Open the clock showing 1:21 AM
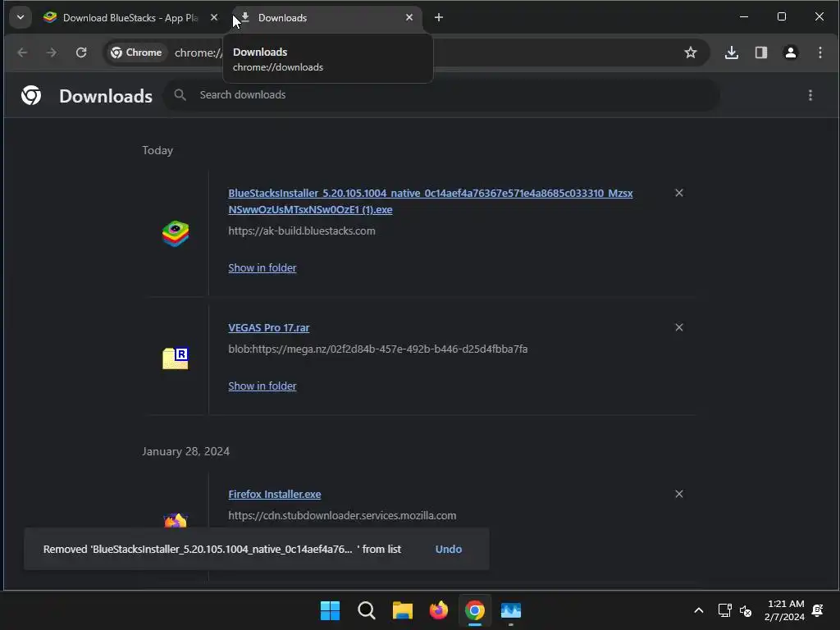This screenshot has height=630, width=840. point(784,610)
